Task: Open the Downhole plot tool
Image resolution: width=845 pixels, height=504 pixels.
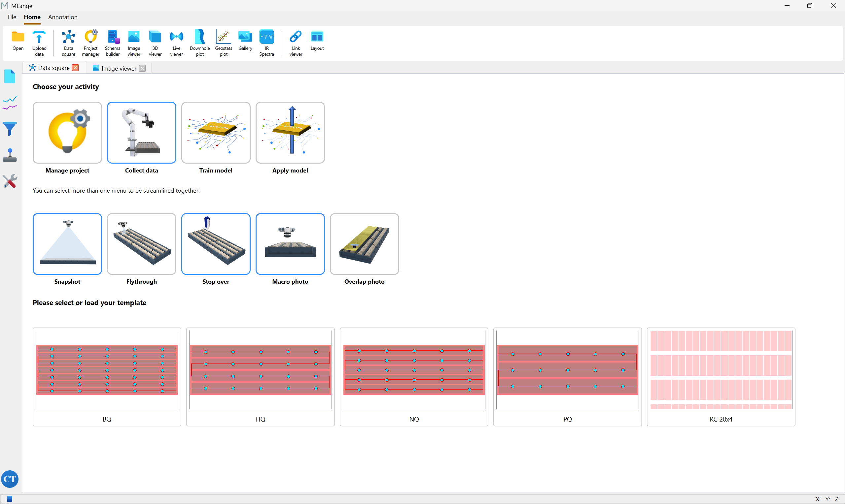Action: (199, 43)
